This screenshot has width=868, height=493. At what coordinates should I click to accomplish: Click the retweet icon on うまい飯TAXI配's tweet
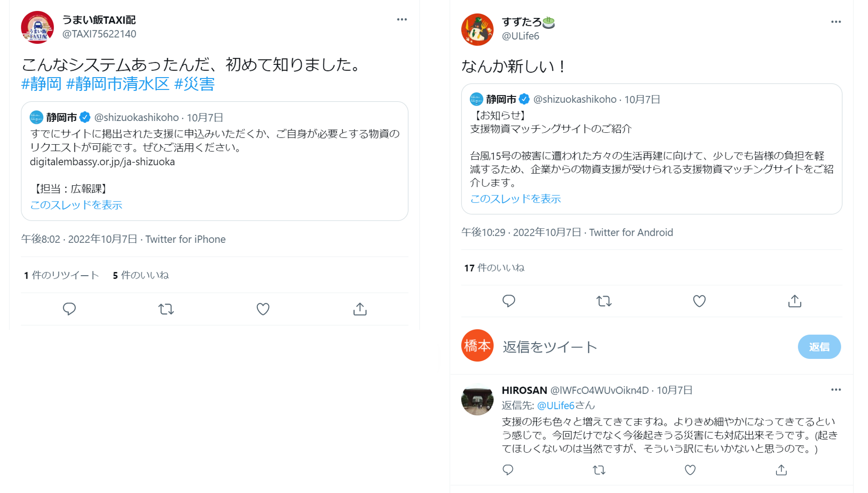coord(166,309)
